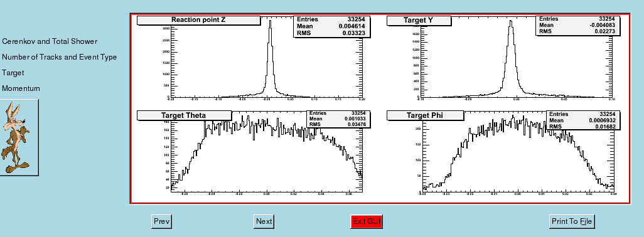Click the Reaction point Z title box
Image resolution: width=644 pixels, height=237 pixels.
(x=198, y=20)
